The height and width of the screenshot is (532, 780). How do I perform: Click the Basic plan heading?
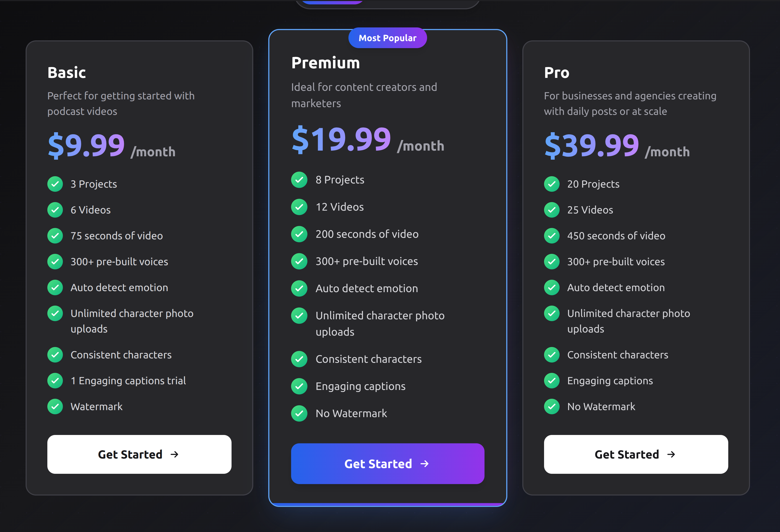click(x=66, y=72)
